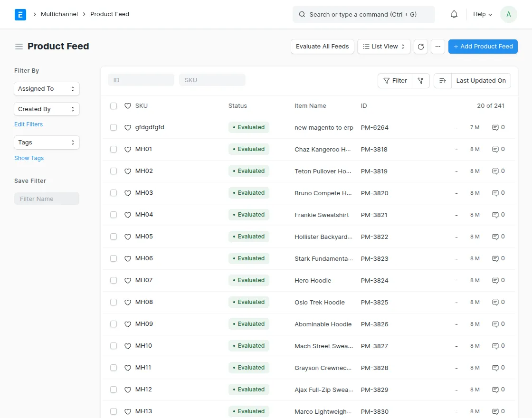The width and height of the screenshot is (532, 418).
Task: Click the ERPNext logo in the top bar
Action: pos(20,14)
